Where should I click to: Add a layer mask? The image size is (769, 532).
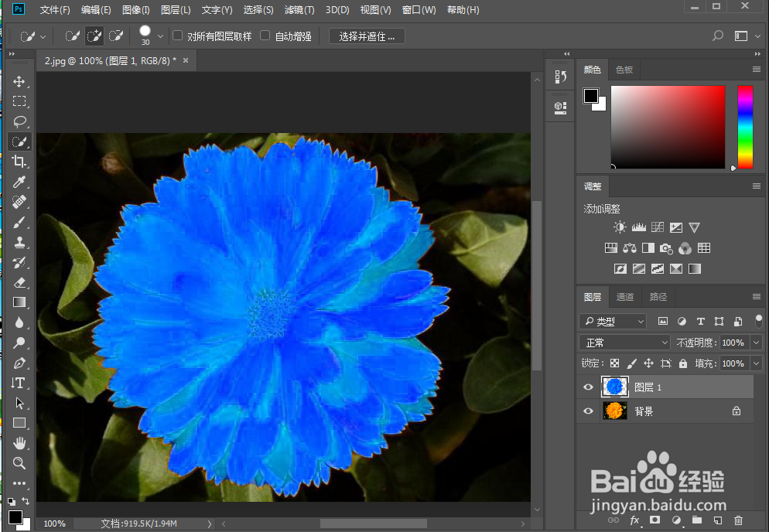[x=655, y=520]
